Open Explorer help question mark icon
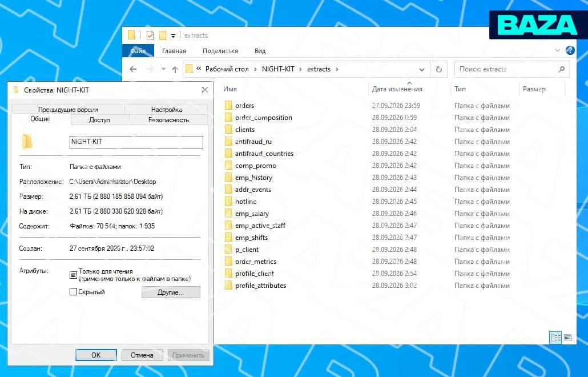Screen dimensions: 588x377 [x=570, y=50]
